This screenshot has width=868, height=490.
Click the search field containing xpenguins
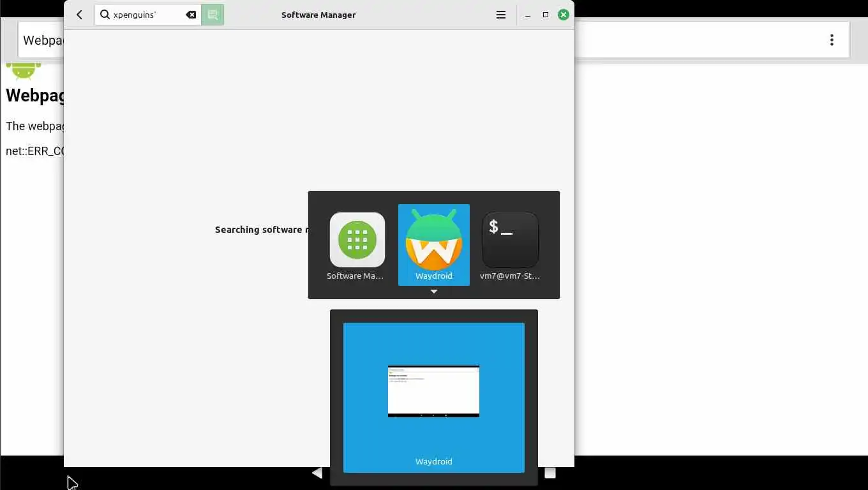(148, 15)
